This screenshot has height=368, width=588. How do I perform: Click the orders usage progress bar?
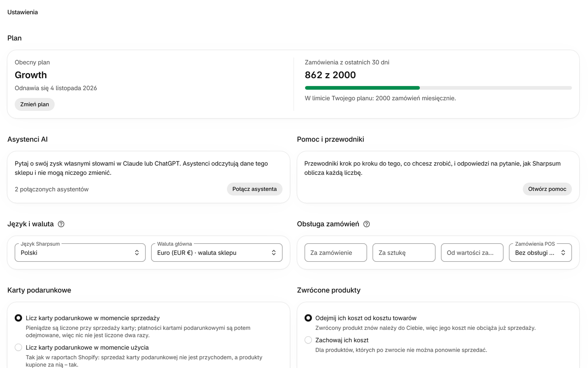pyautogui.click(x=438, y=88)
